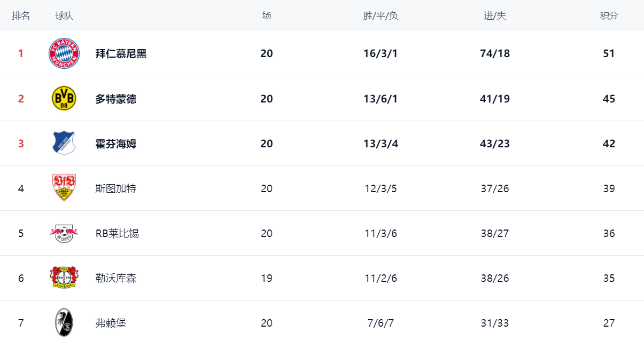This screenshot has width=644, height=340.
Task: Click the 排名 column header
Action: pyautogui.click(x=21, y=15)
